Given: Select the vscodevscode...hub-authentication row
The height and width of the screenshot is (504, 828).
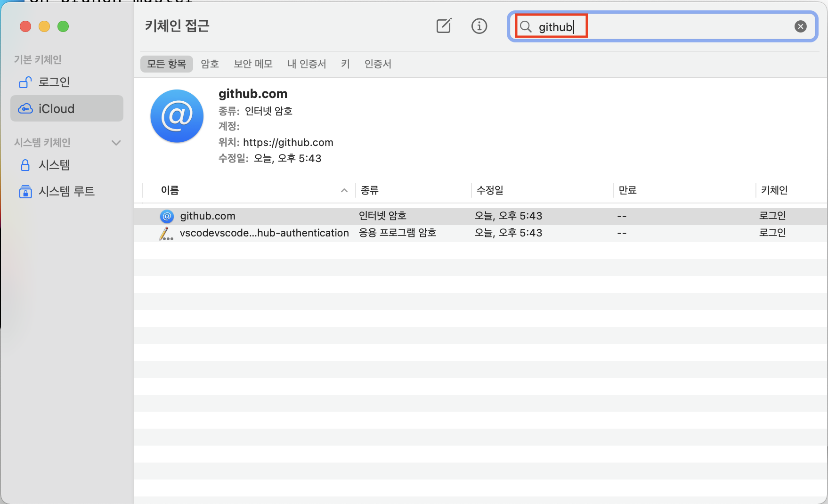Looking at the screenshot, I should point(480,233).
